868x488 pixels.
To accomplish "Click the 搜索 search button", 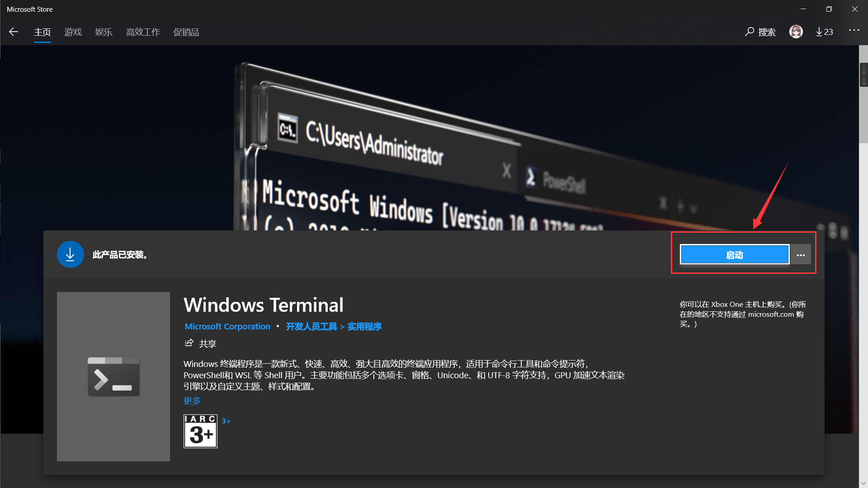I will coord(760,32).
